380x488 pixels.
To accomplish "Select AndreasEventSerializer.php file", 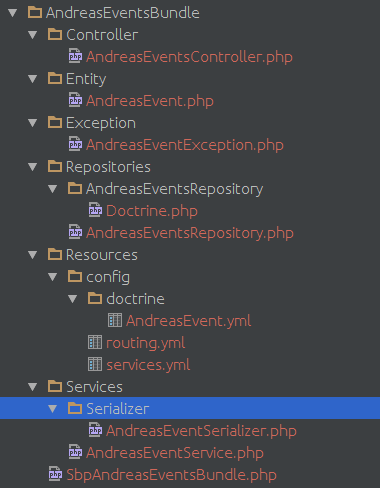I will pos(201,431).
